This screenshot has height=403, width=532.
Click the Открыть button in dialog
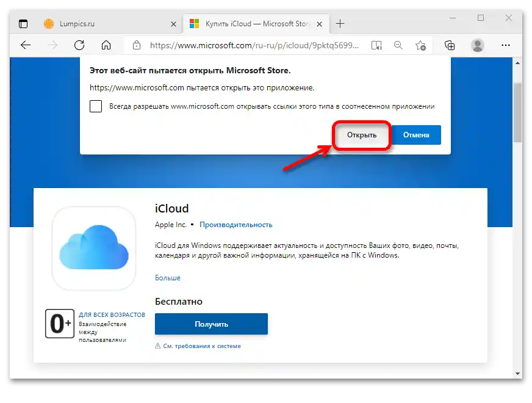tap(362, 135)
